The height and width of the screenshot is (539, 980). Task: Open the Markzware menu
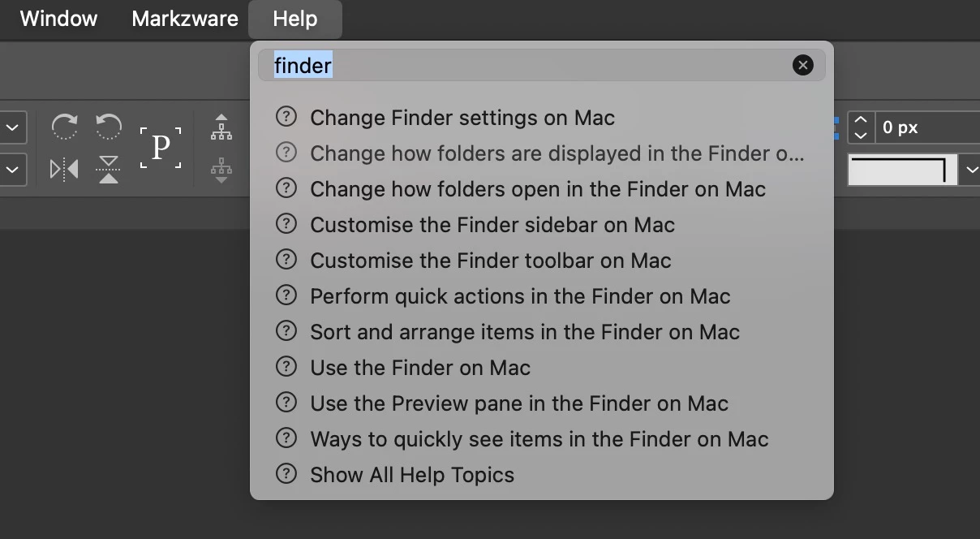(185, 19)
